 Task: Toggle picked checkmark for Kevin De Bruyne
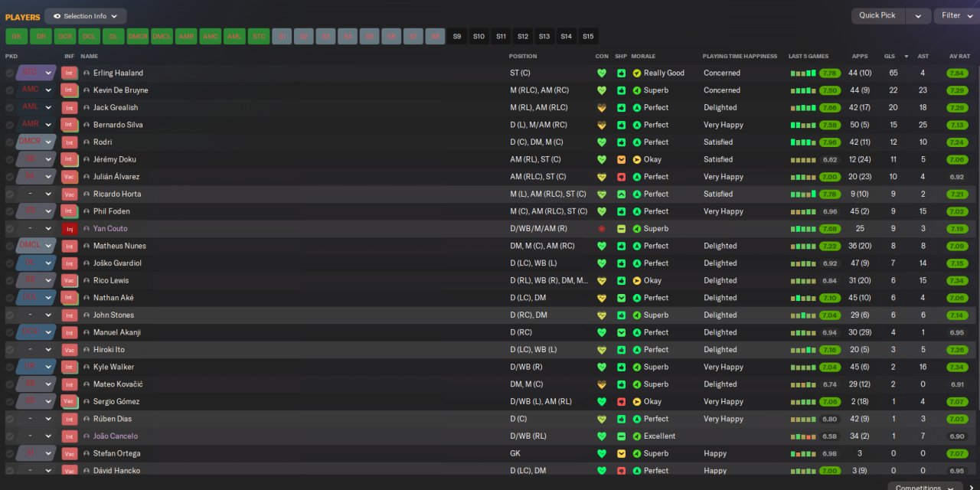click(9, 90)
